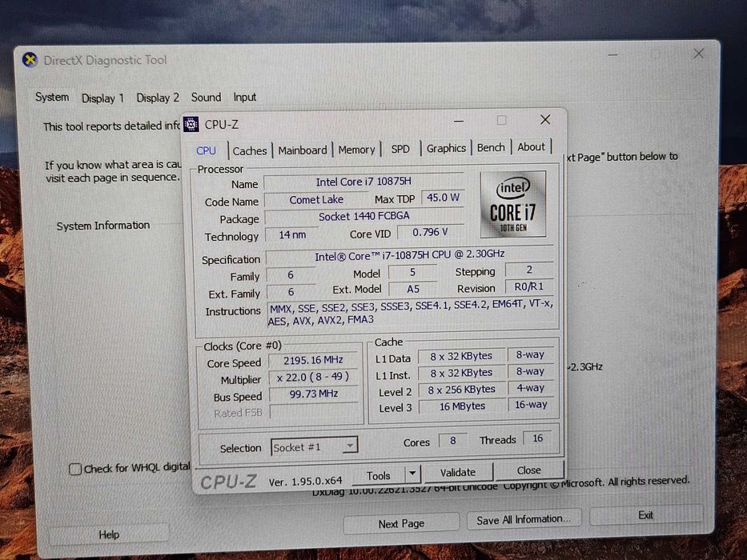747x560 pixels.
Task: Click the Level 3 value 16 MBytes
Action: pos(462,406)
